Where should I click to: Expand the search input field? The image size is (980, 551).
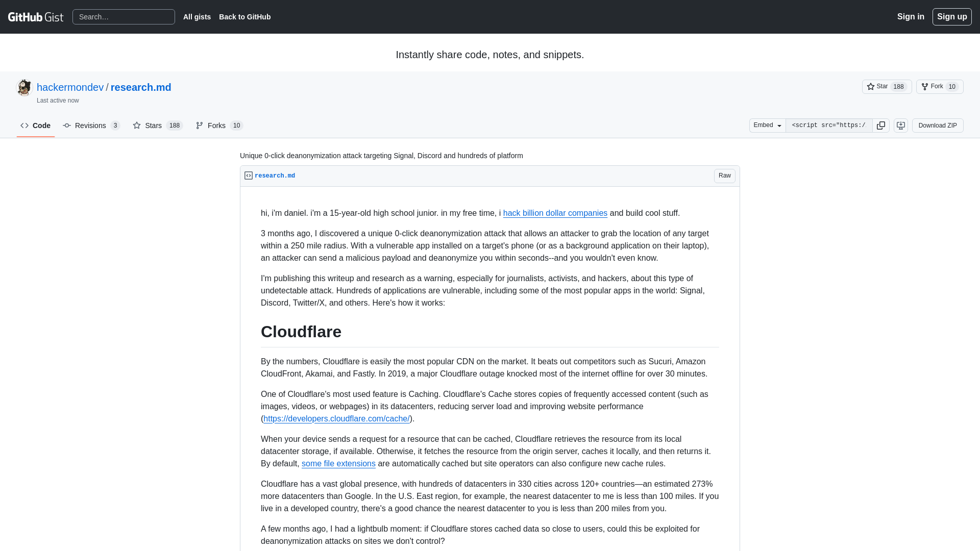coord(123,17)
